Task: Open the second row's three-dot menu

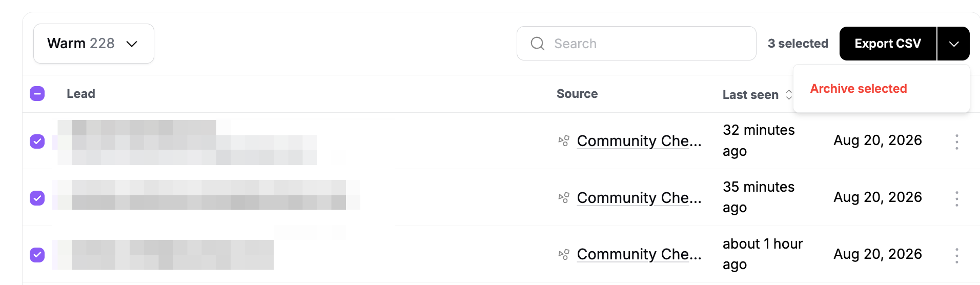Action: pos(957,199)
